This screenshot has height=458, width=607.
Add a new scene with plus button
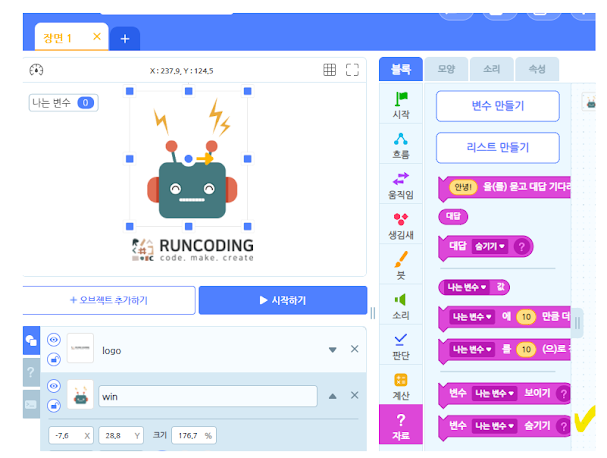coord(125,39)
